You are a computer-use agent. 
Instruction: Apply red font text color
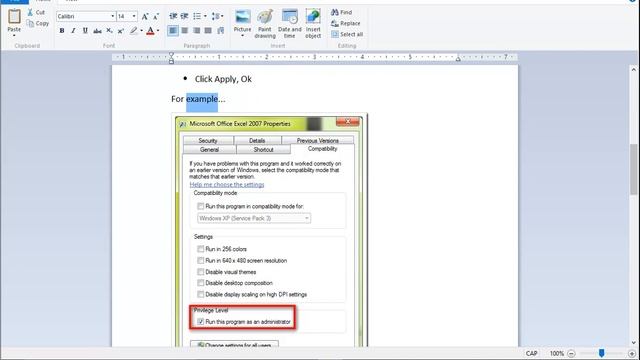tap(150, 31)
